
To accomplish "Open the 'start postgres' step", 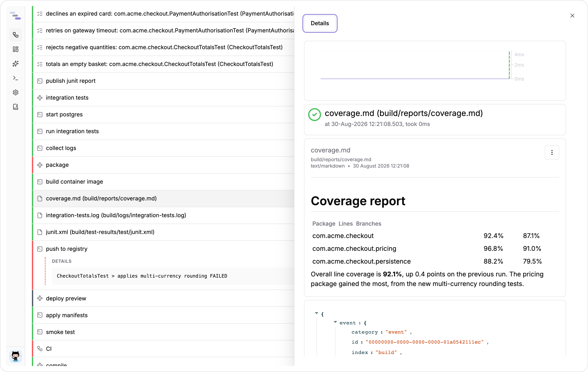I will click(x=163, y=115).
